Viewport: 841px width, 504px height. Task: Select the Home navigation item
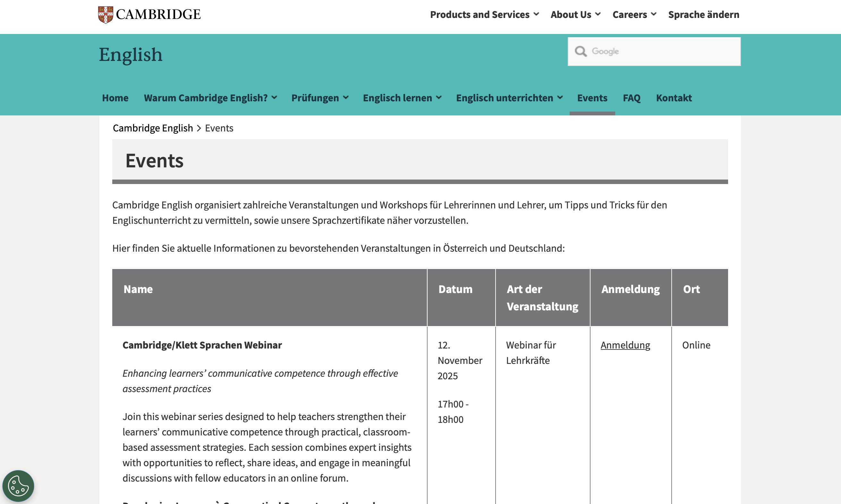(115, 98)
